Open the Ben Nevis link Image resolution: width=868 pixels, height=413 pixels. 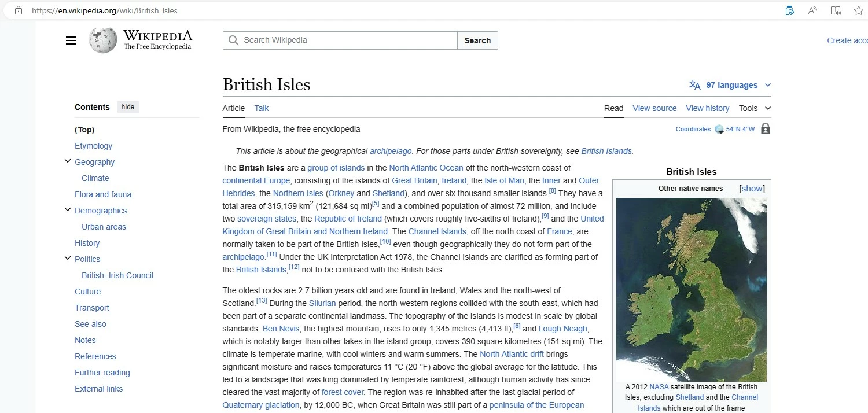coord(281,329)
